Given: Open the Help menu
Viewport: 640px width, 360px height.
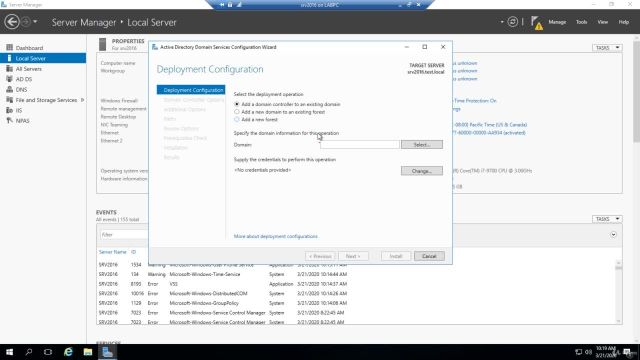Looking at the screenshot, I should tap(624, 22).
